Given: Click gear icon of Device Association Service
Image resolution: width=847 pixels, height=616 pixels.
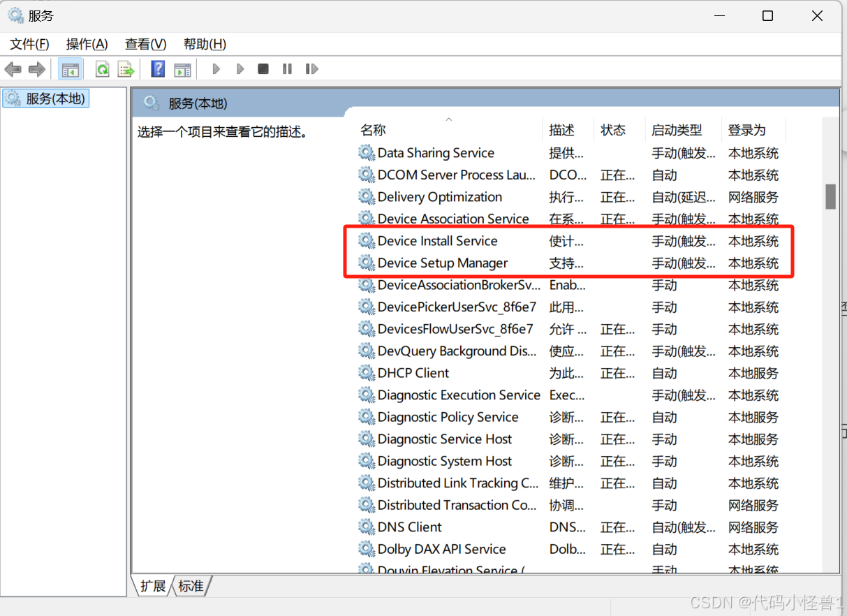Looking at the screenshot, I should coord(367,219).
